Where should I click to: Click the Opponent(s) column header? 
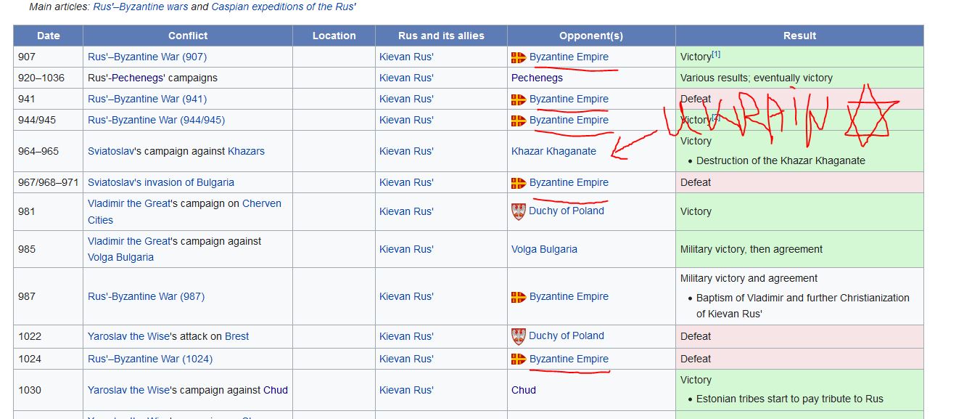591,36
